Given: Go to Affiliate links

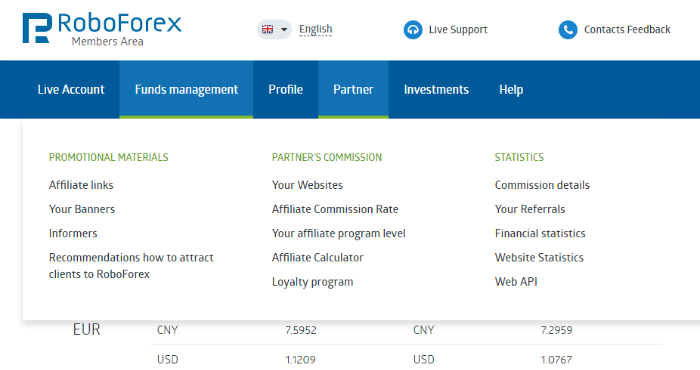Looking at the screenshot, I should click(x=81, y=185).
